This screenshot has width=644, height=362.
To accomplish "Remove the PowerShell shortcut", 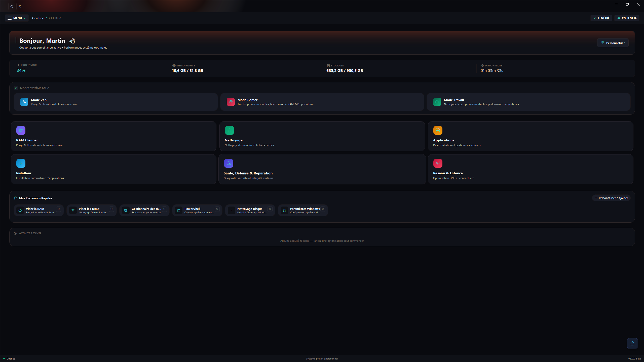I will coord(217,209).
